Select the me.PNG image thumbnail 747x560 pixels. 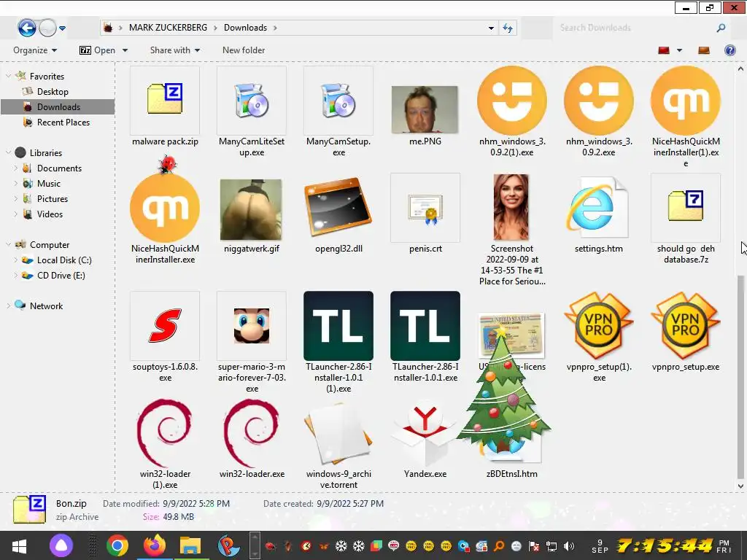[425, 109]
